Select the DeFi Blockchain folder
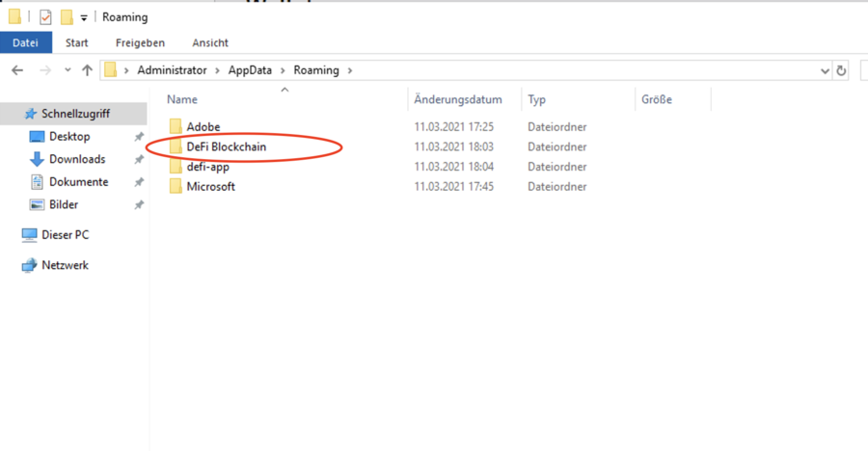 (226, 146)
